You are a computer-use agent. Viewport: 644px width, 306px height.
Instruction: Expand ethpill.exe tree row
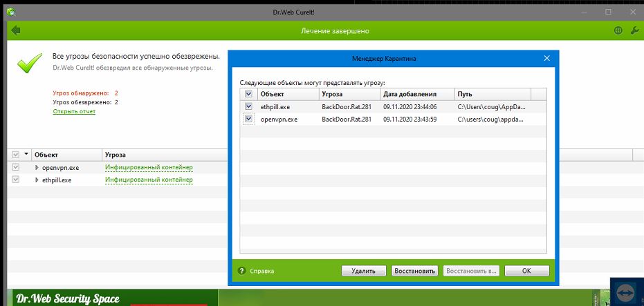tap(37, 180)
